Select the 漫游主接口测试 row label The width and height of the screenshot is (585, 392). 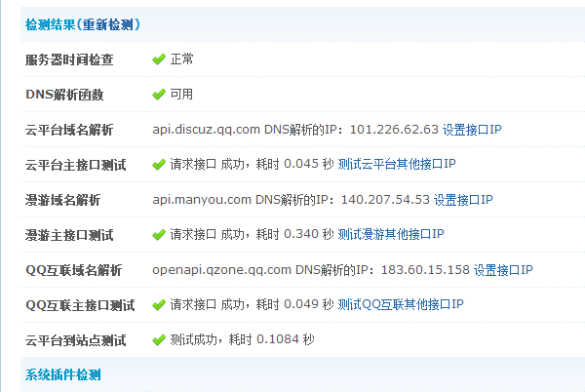(69, 235)
